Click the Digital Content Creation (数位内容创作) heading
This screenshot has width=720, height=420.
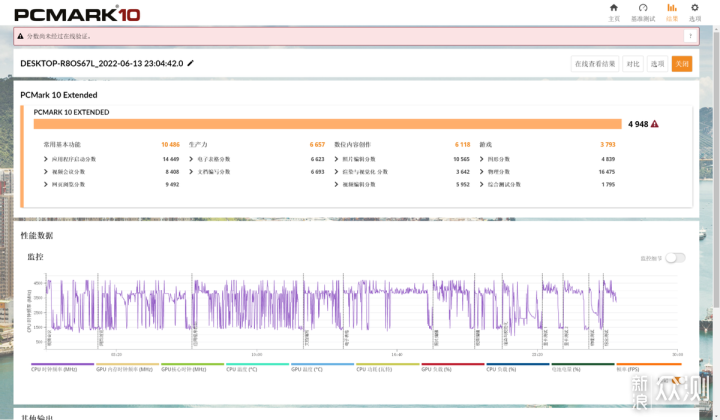352,145
